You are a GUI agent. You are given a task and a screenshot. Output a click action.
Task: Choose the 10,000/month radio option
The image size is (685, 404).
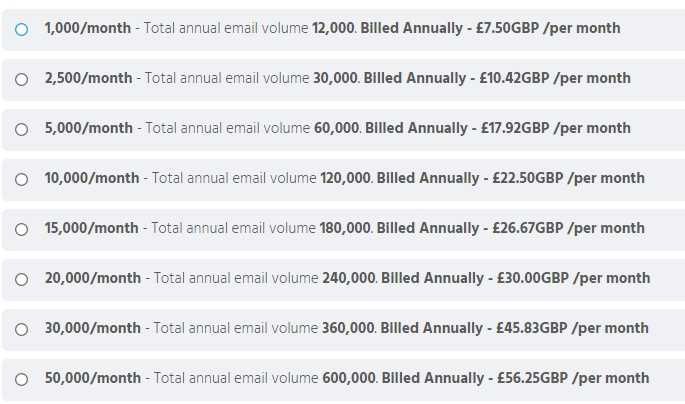[21, 179]
